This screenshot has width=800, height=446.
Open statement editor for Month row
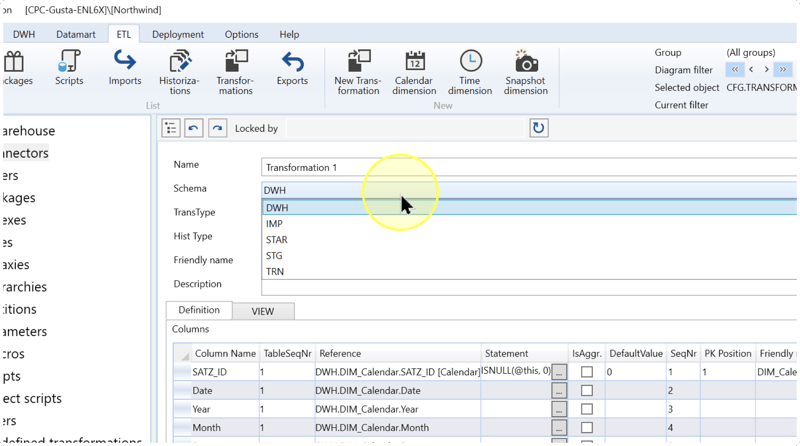click(x=559, y=428)
